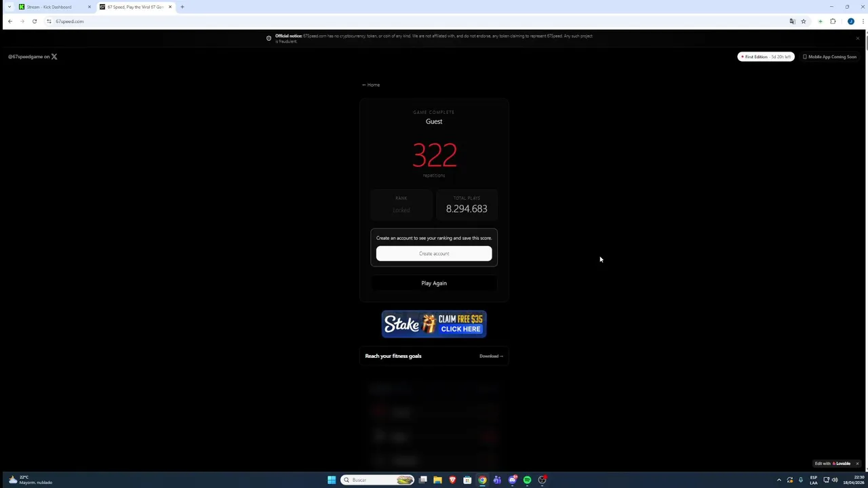Image resolution: width=868 pixels, height=488 pixels.
Task: Open the Chrome profile avatar
Action: pos(851,21)
